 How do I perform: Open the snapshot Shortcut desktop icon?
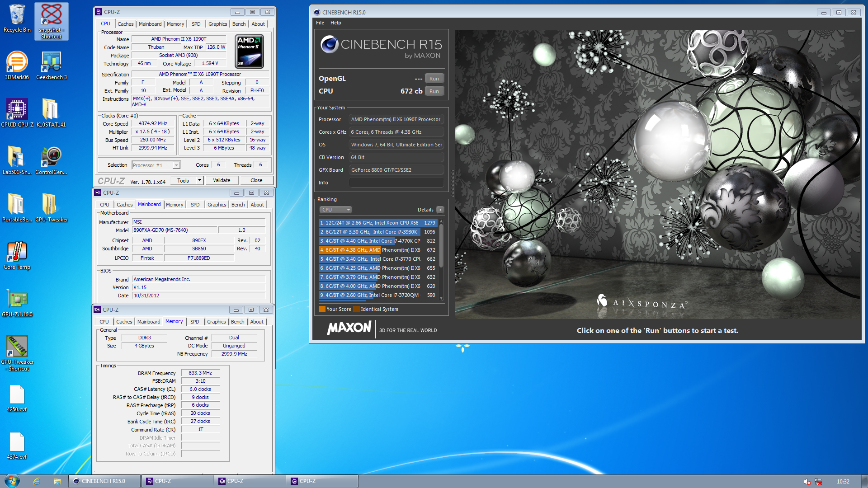52,22
